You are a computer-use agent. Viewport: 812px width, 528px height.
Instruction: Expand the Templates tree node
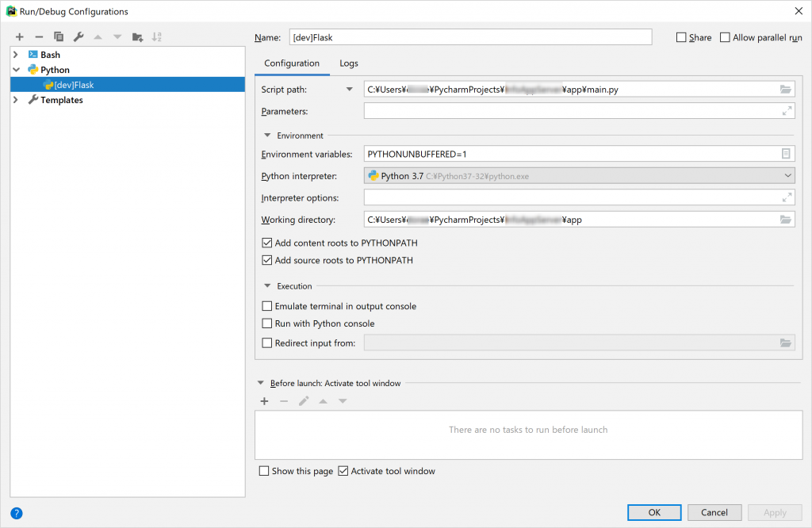coord(16,100)
